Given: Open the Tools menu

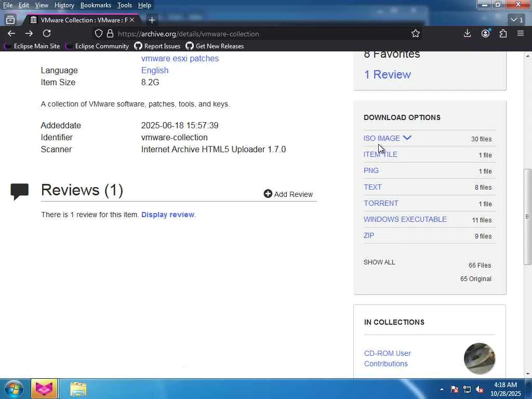Looking at the screenshot, I should click(x=125, y=5).
